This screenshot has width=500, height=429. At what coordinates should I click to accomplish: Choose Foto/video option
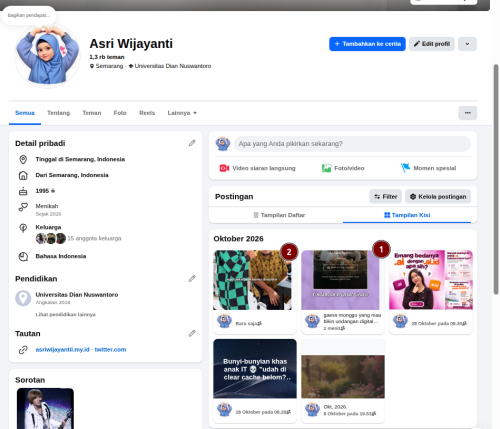[343, 168]
